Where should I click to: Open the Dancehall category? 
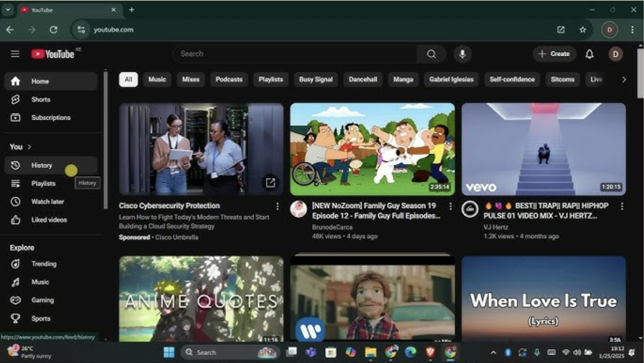pyautogui.click(x=363, y=80)
